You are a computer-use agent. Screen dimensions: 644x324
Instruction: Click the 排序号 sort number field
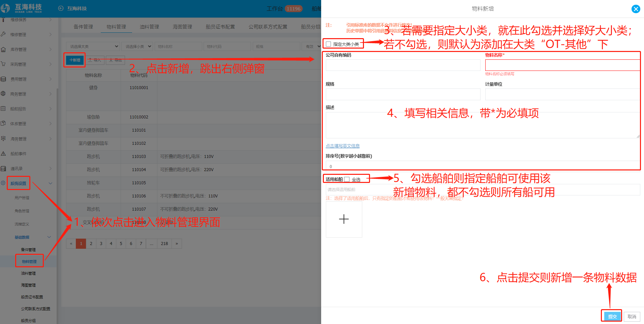483,166
